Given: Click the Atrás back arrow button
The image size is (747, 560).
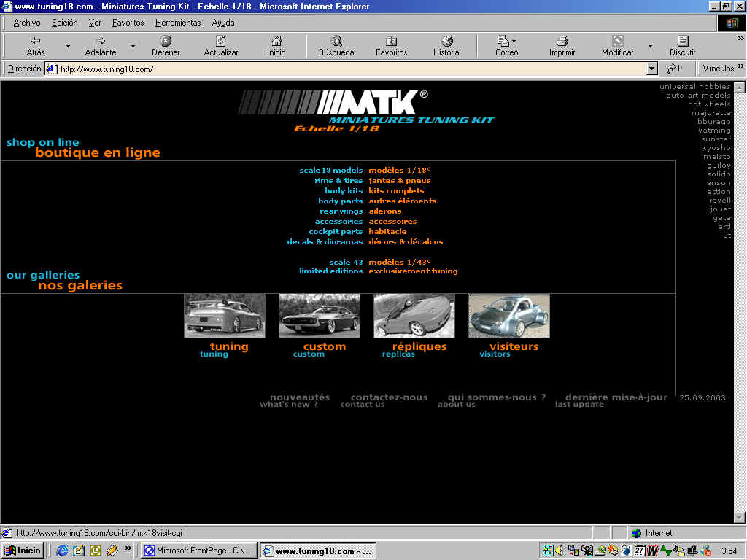Looking at the screenshot, I should (x=36, y=46).
